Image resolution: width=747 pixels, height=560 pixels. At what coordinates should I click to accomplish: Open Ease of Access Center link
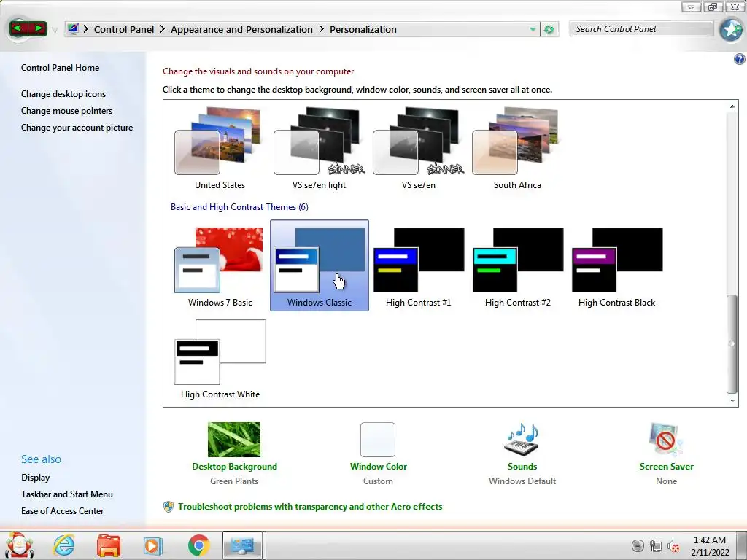[x=63, y=511]
